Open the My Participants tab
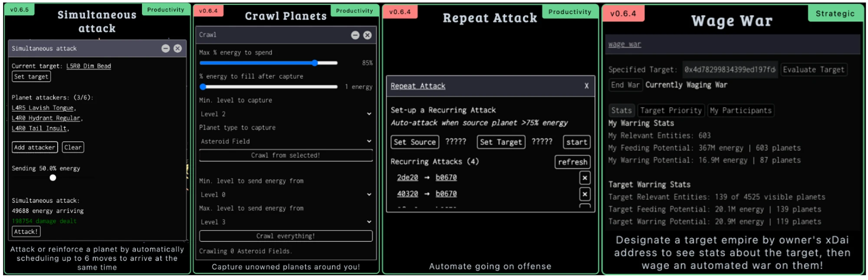The width and height of the screenshot is (868, 280). [740, 111]
